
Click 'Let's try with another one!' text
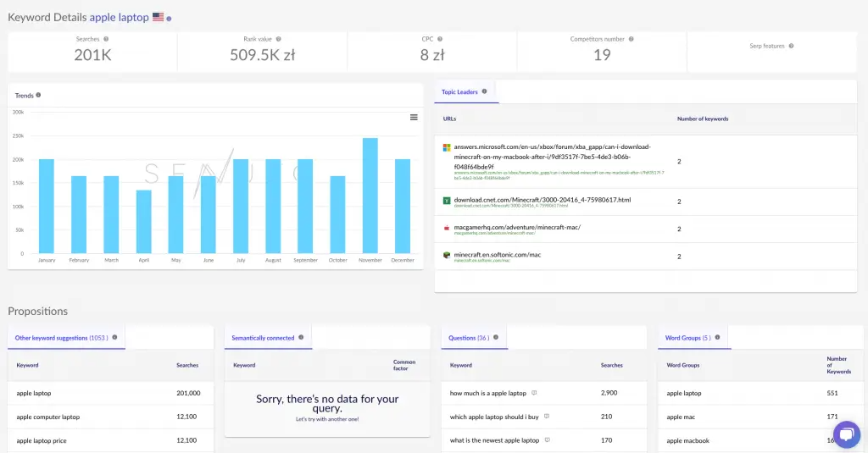tap(327, 419)
